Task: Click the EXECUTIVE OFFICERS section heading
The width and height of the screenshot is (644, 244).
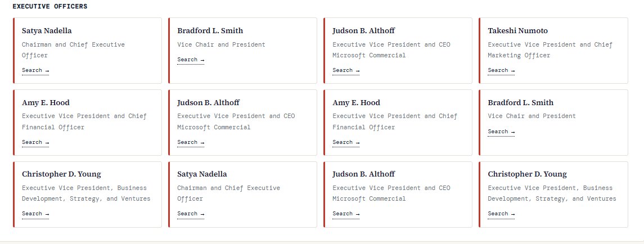Action: [x=49, y=7]
